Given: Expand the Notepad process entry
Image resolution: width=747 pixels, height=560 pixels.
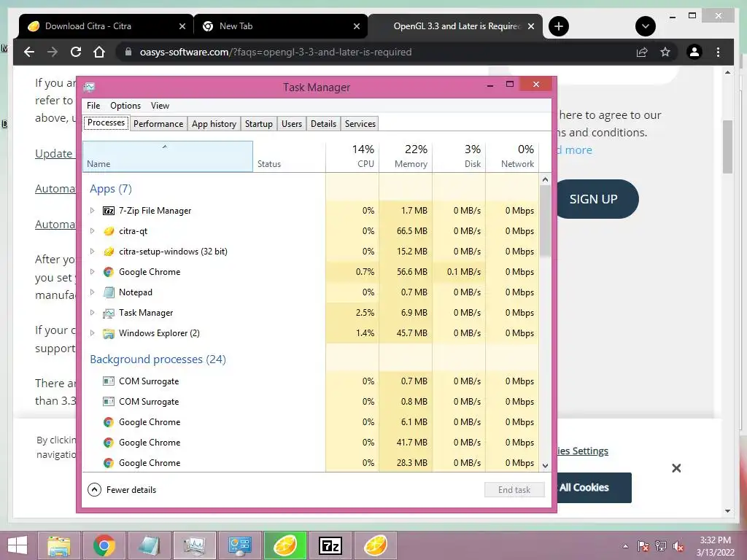Looking at the screenshot, I should tap(93, 292).
